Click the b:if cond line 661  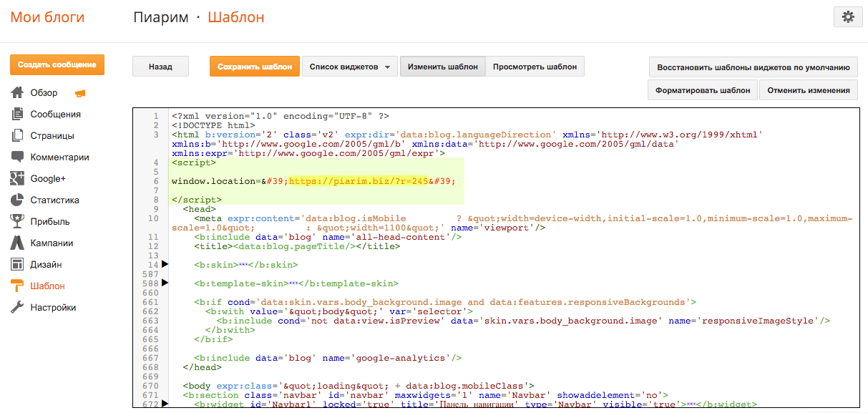pos(445,302)
